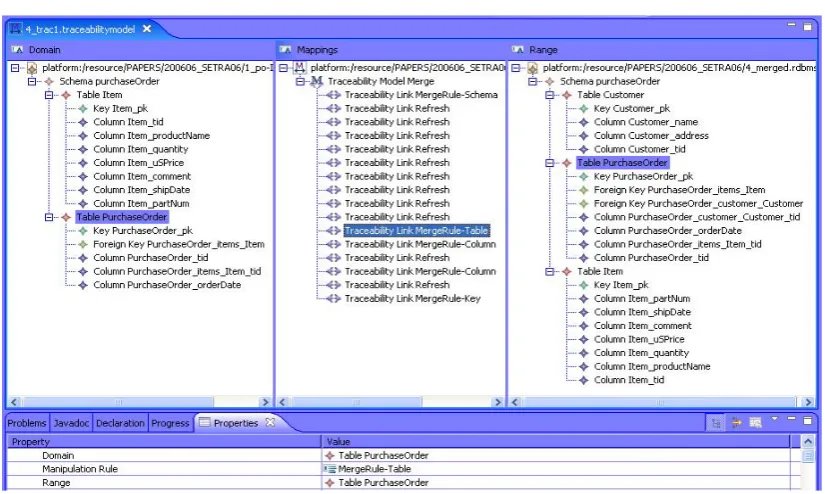825x494 pixels.
Task: Click Key Item_pk icon in Range
Action: [584, 285]
